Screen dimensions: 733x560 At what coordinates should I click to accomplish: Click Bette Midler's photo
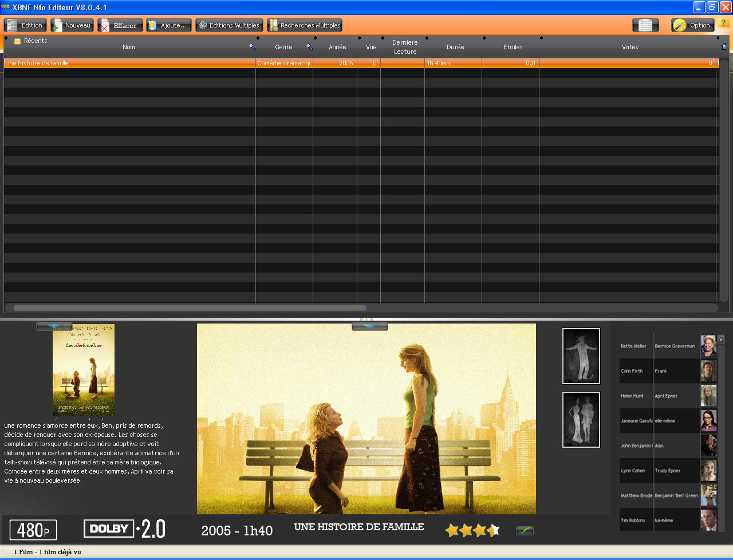pos(709,346)
